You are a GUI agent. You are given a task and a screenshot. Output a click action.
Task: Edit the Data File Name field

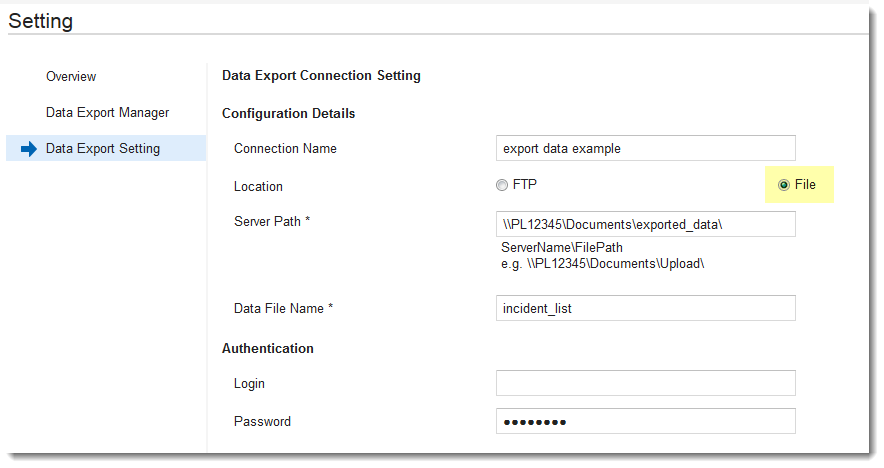pyautogui.click(x=646, y=308)
